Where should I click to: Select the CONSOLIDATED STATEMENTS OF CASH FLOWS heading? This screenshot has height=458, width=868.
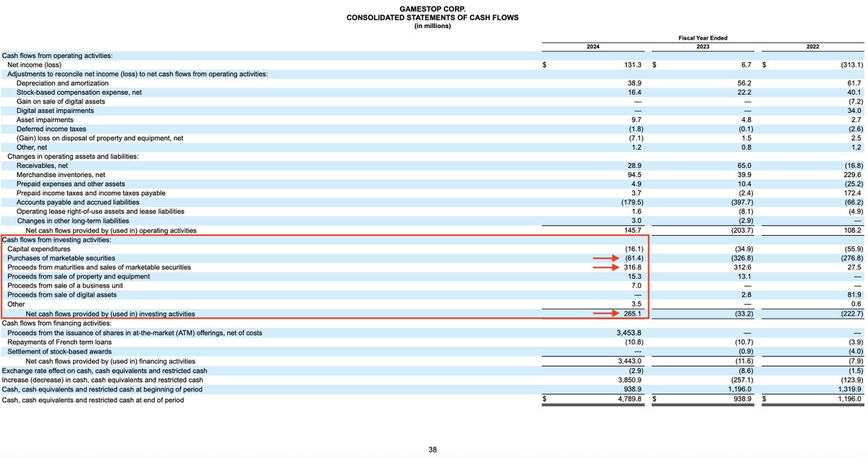click(432, 17)
